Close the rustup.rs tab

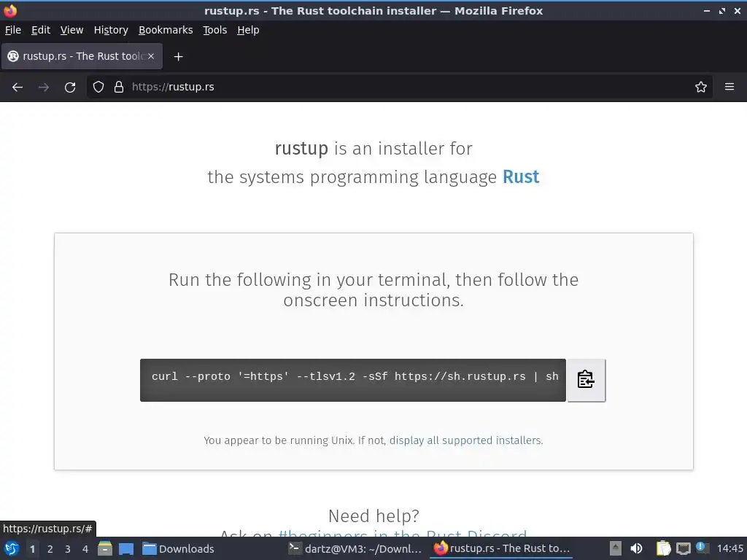pos(150,56)
